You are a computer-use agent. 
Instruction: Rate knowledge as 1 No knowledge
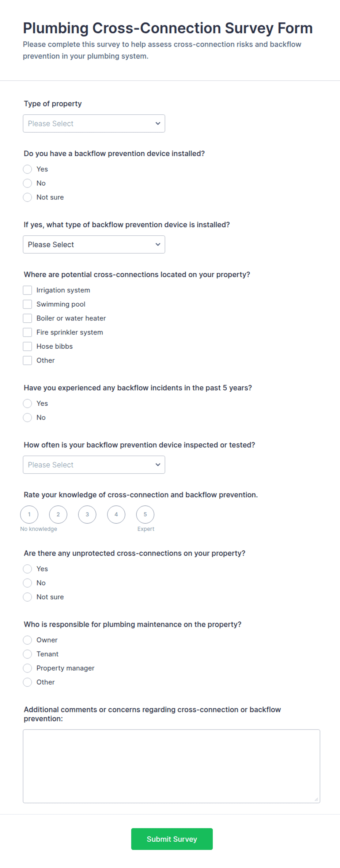(29, 515)
